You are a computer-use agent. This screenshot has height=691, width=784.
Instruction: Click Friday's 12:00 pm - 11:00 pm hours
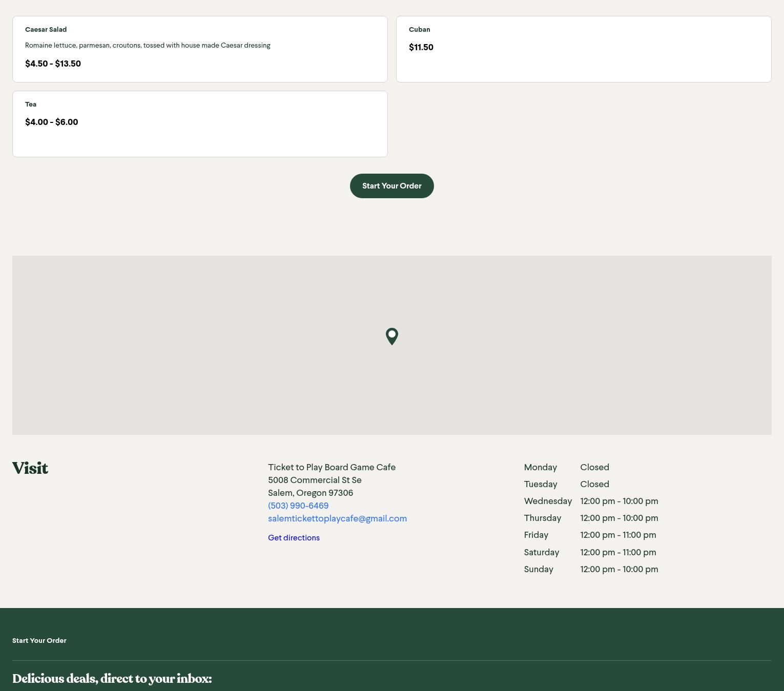617,535
